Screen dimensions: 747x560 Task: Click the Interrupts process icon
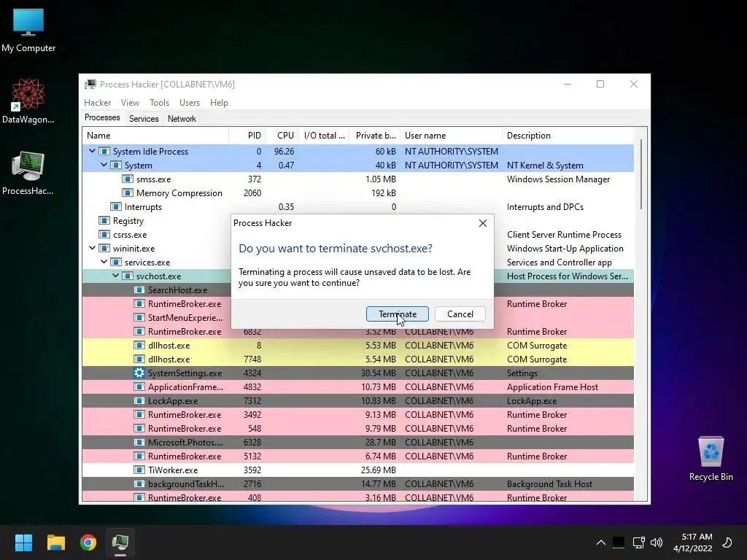coord(116,206)
